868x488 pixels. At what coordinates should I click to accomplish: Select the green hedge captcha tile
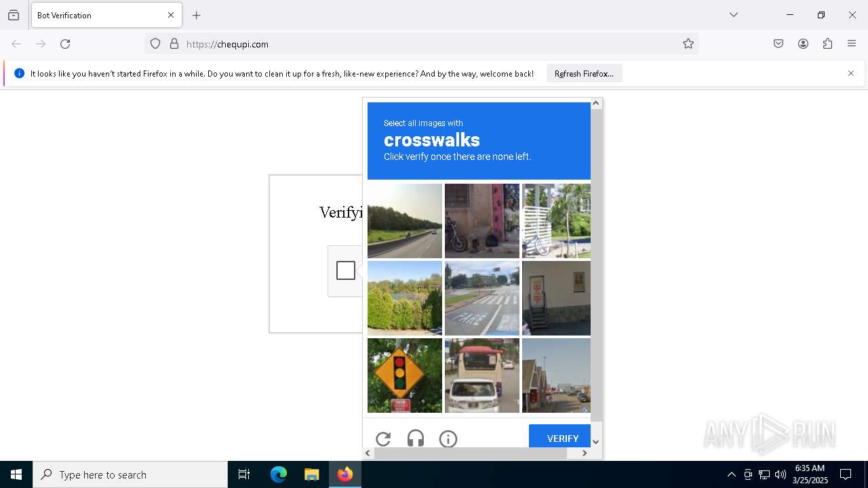point(405,298)
